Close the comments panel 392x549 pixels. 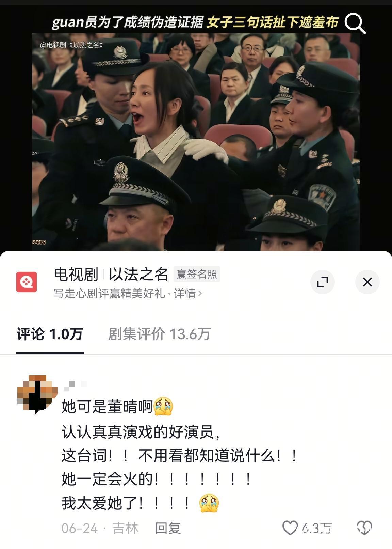[367, 282]
